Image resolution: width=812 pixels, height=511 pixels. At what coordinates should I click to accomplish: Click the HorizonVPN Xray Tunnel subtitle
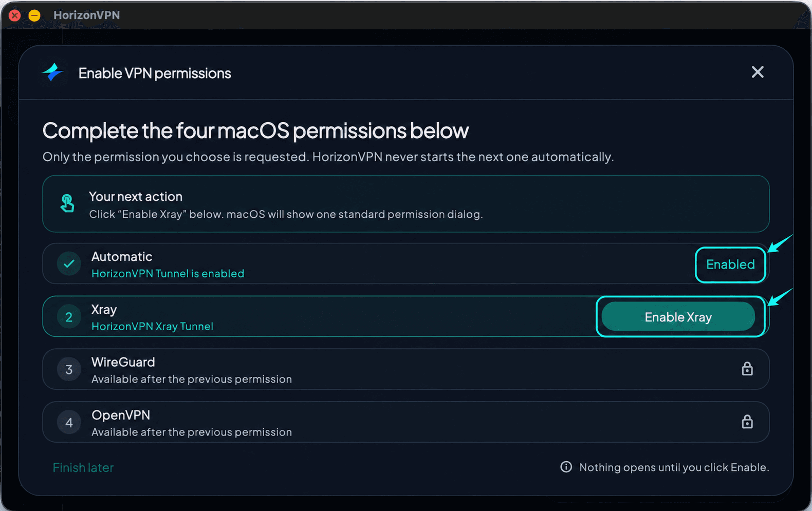point(152,327)
